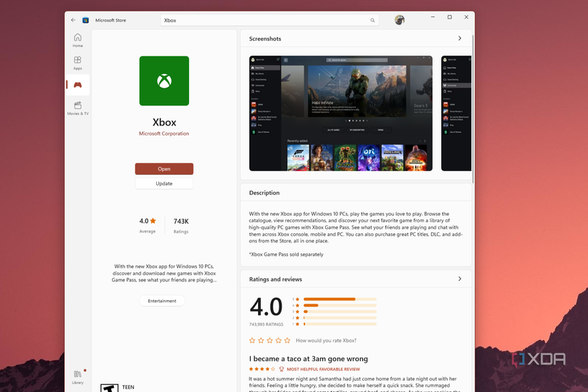Rate Xbox four stars

[278, 341]
